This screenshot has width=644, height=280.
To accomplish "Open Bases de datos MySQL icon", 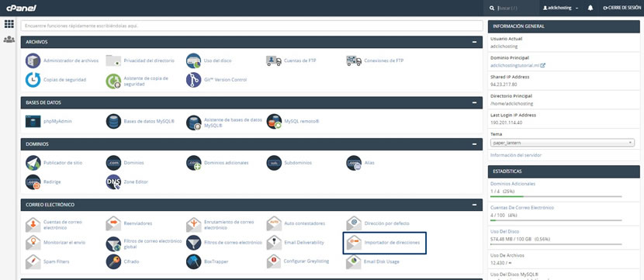I will (x=113, y=122).
